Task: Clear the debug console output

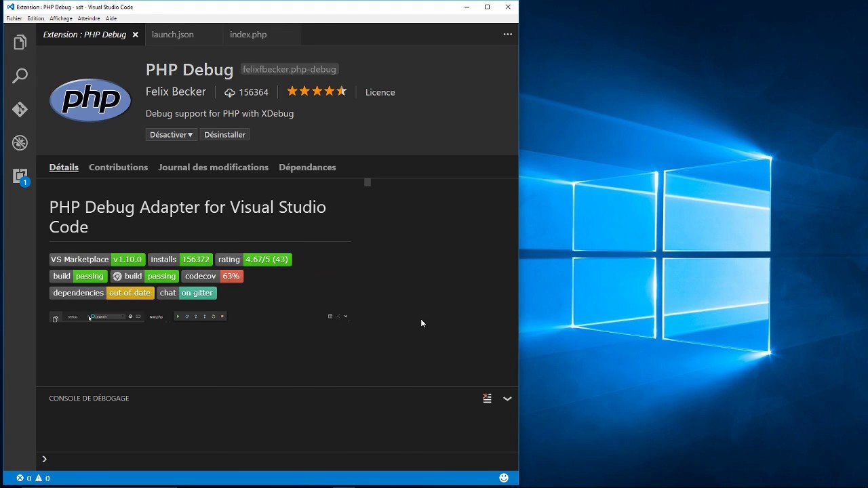Action: tap(487, 399)
